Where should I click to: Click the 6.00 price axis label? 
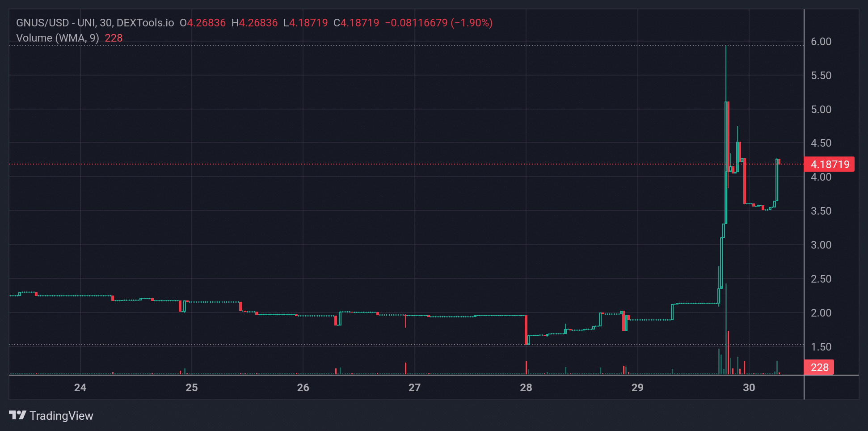pos(821,42)
